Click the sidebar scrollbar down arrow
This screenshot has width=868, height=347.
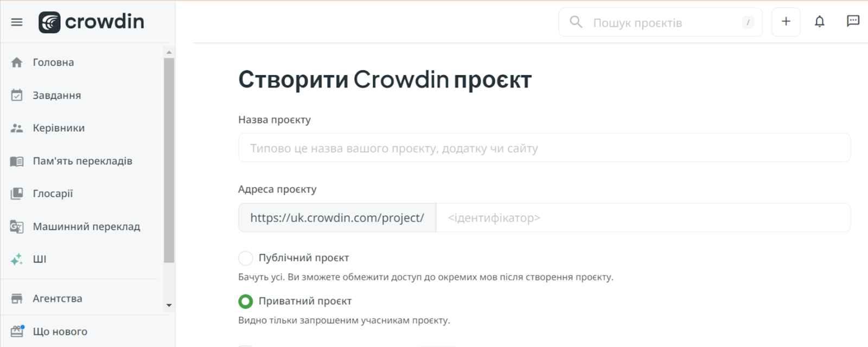pyautogui.click(x=169, y=305)
